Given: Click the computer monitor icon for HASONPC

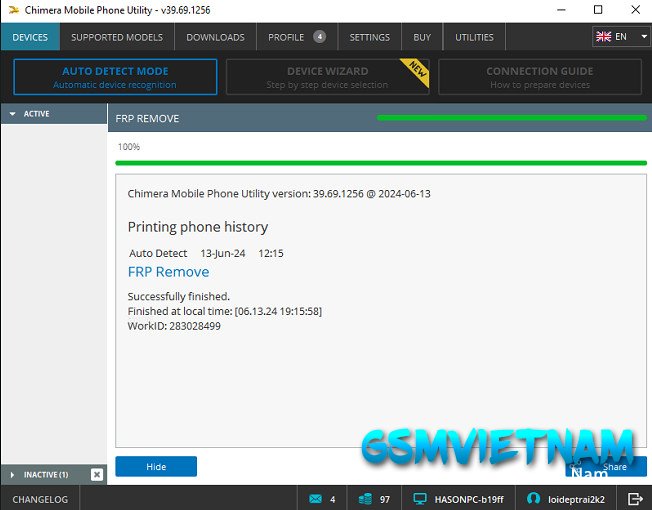Looking at the screenshot, I should [x=420, y=499].
